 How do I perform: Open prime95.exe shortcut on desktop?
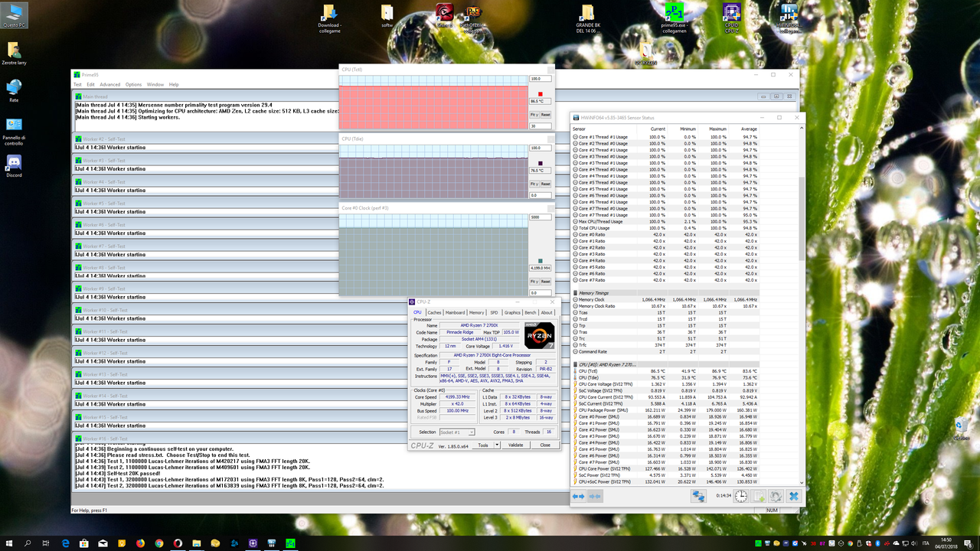674,18
